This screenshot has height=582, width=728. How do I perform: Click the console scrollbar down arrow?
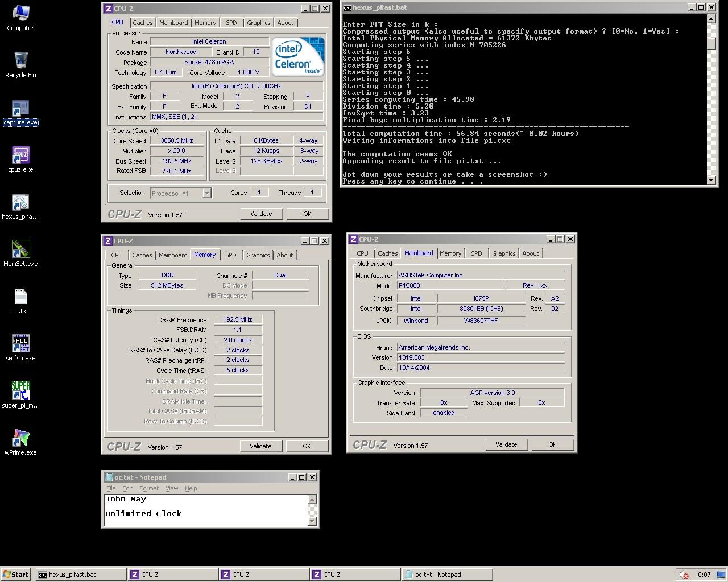point(712,180)
